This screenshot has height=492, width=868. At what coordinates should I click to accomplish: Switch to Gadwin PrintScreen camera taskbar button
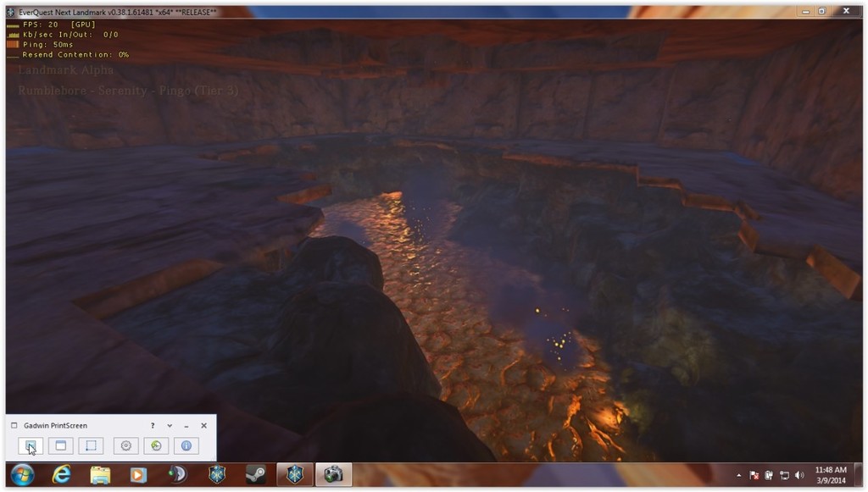pos(333,475)
